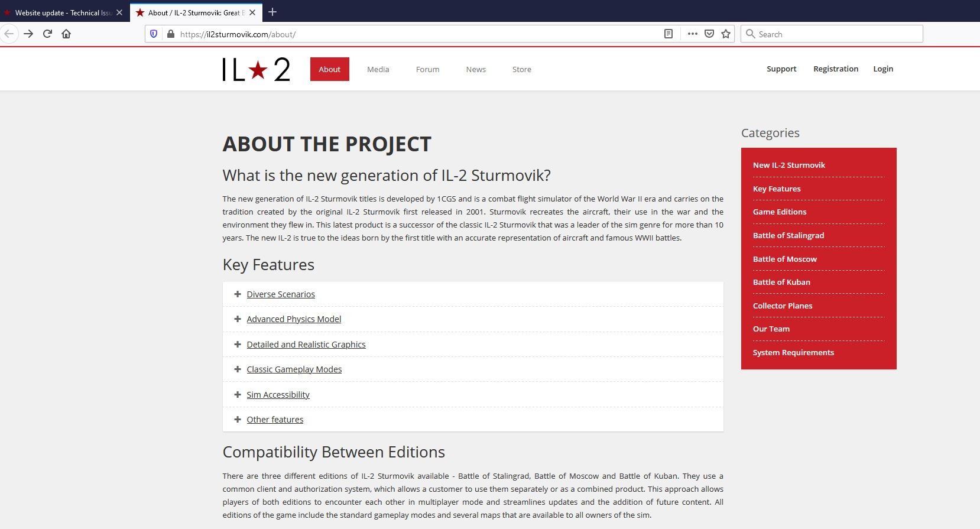The image size is (980, 529).
Task: Close the About IL-2 Sturmovik tab
Action: (x=252, y=12)
